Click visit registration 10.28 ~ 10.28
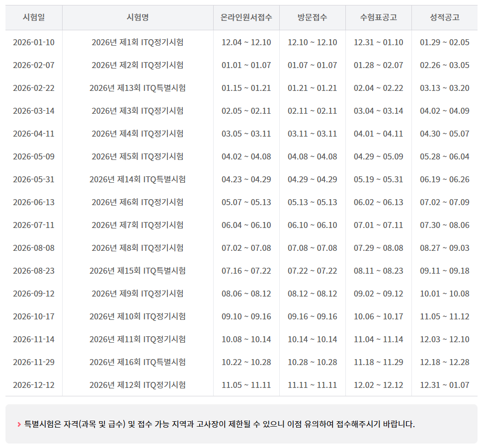The width and height of the screenshot is (482, 448). [x=313, y=362]
